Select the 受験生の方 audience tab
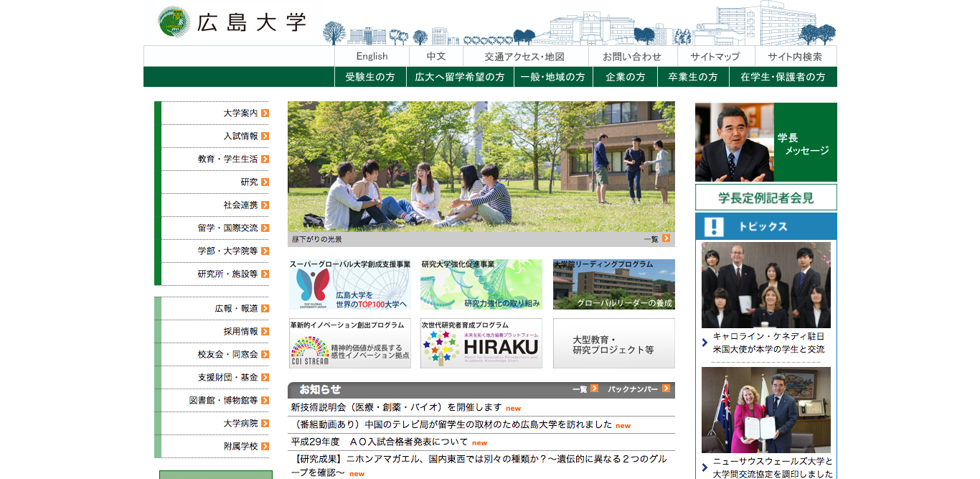 coord(371,77)
